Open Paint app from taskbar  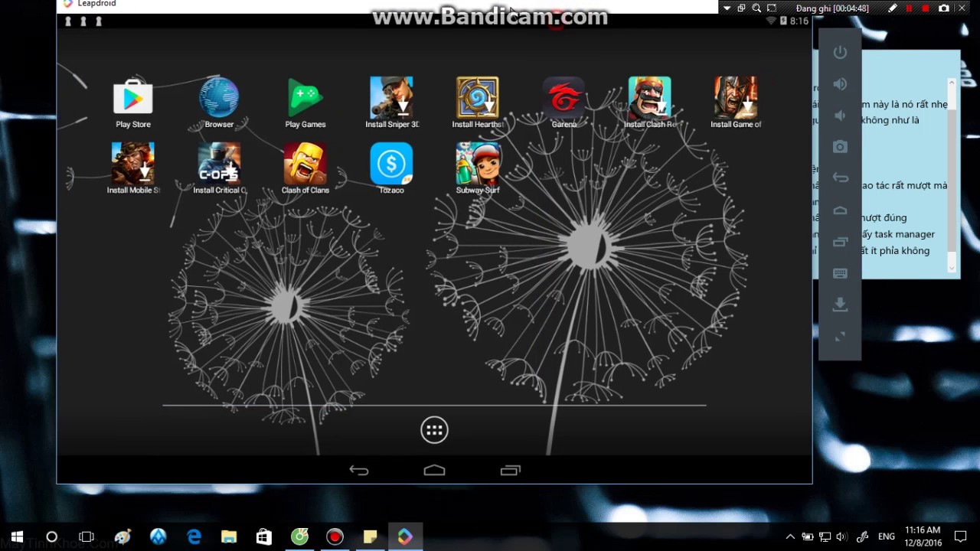(x=122, y=536)
